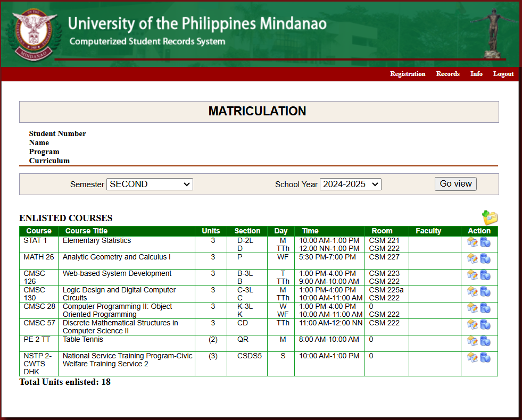Open the edit icon for CMSC 126
Screen dimensions: 522x420
[473, 275]
